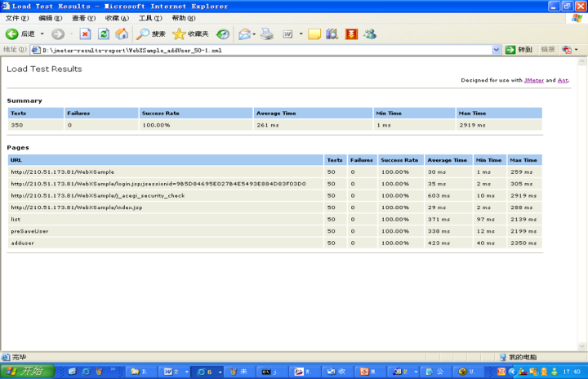588x379 pixels.
Task: Open the 编辑(E) menu
Action: [51, 18]
